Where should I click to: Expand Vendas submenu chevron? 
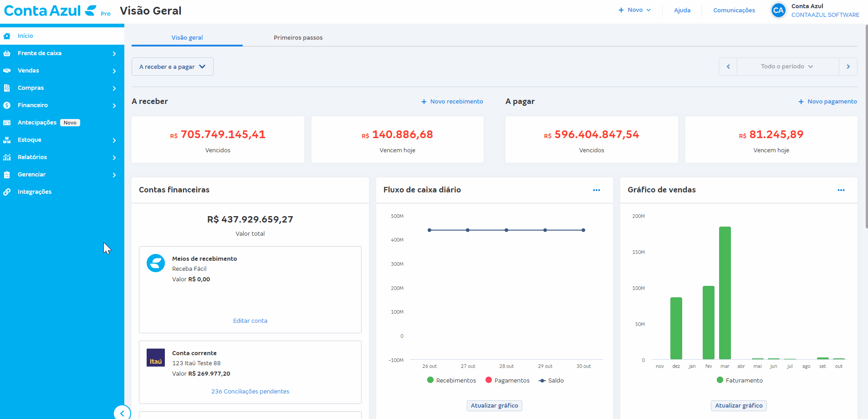tap(114, 71)
